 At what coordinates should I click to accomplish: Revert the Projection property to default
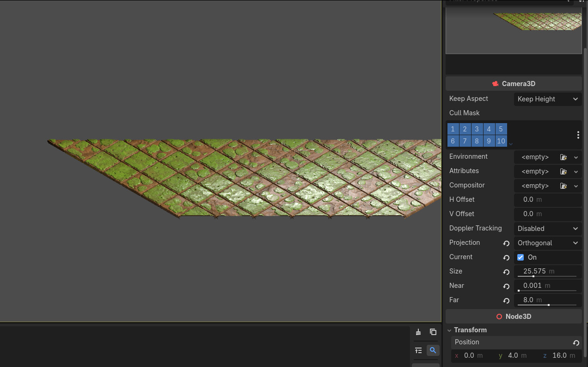[x=506, y=243]
